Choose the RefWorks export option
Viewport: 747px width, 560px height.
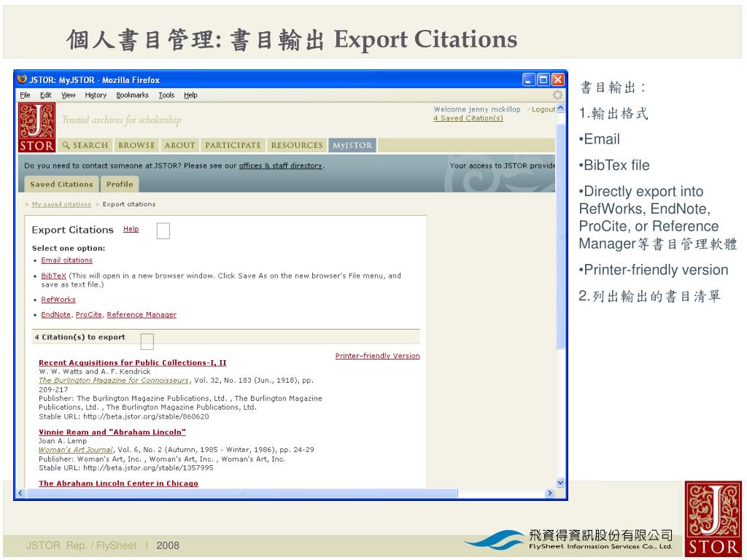(x=58, y=300)
